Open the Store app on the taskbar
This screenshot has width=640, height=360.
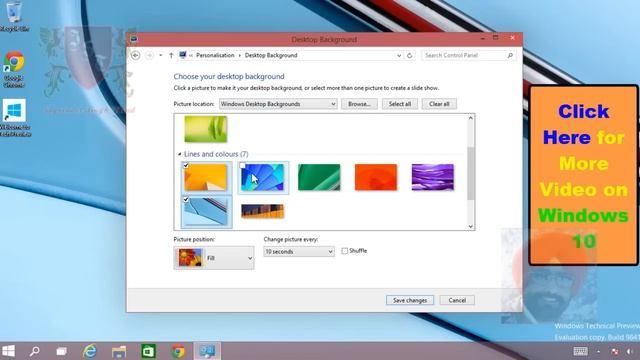pos(148,351)
